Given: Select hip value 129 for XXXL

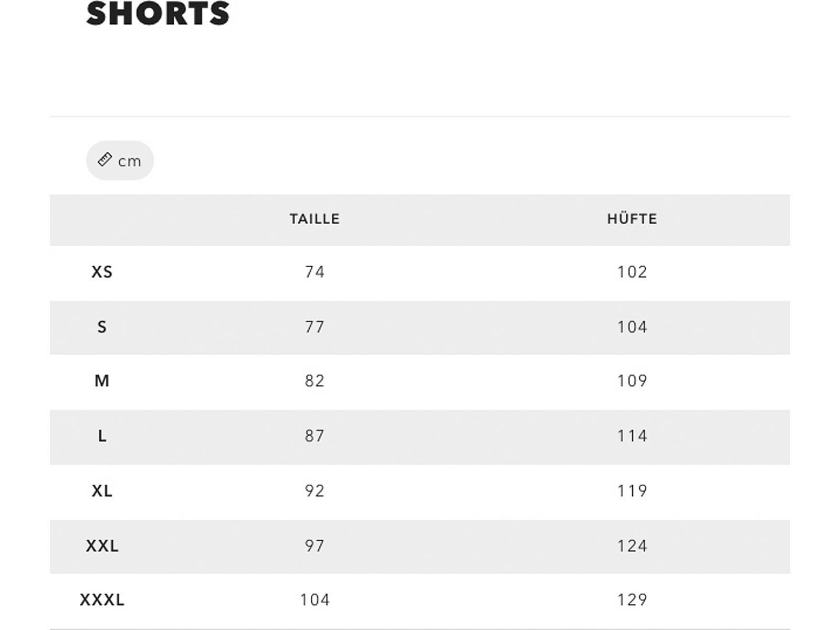Looking at the screenshot, I should point(632,600).
